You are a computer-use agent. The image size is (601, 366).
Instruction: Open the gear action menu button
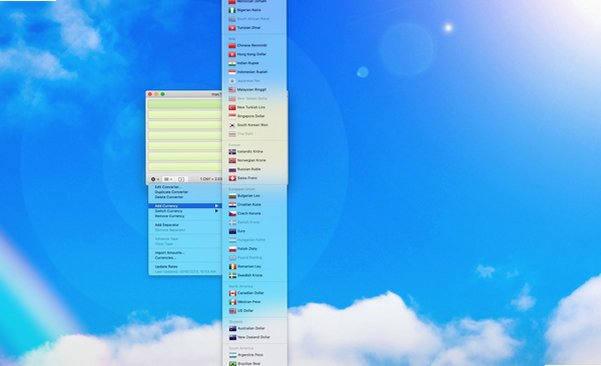coord(154,179)
